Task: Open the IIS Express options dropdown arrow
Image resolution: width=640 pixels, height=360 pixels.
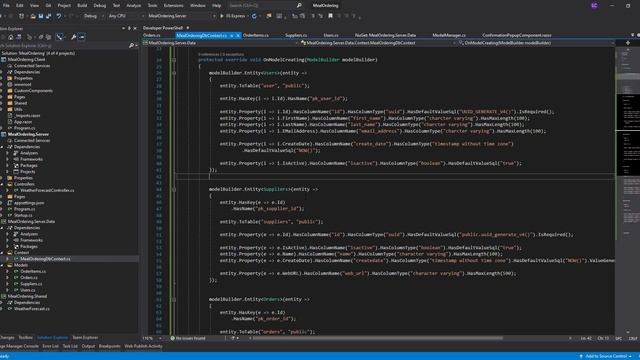Action: click(x=248, y=16)
